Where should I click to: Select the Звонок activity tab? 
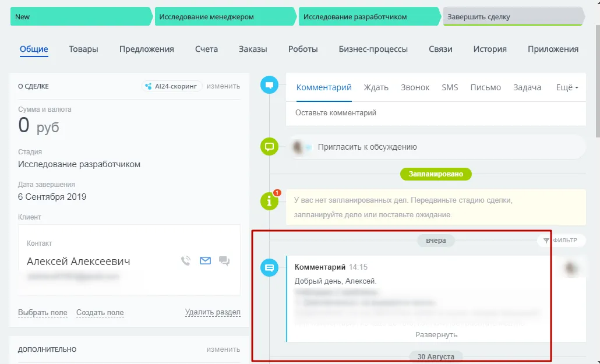[x=415, y=87]
